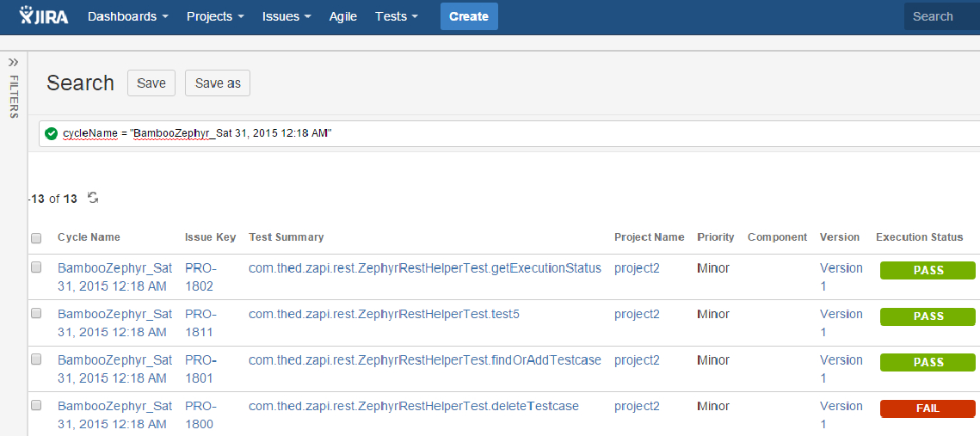Click the Save button
Viewport: 980px width, 436px height.
coord(151,83)
